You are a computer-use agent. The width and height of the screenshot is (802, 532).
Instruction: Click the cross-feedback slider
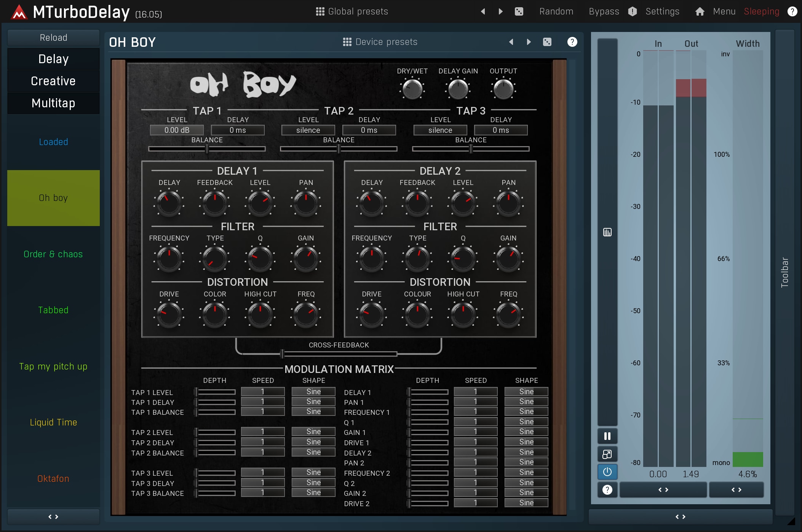[x=338, y=354]
